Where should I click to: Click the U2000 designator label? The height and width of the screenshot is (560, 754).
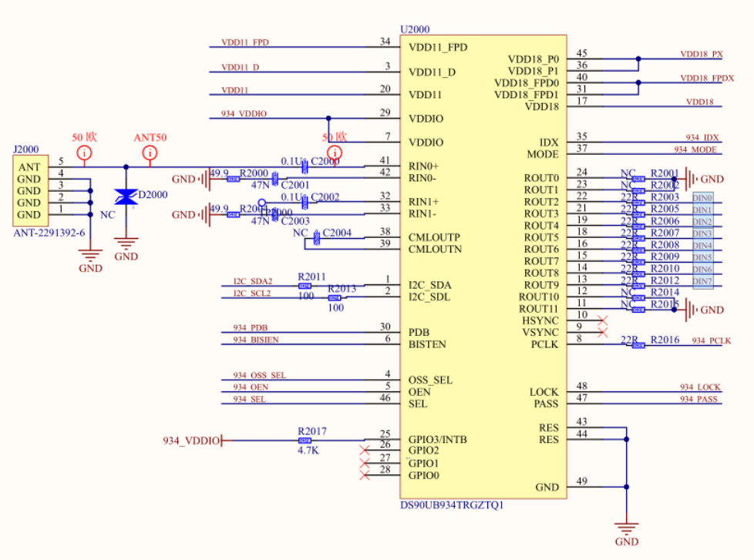(x=415, y=29)
